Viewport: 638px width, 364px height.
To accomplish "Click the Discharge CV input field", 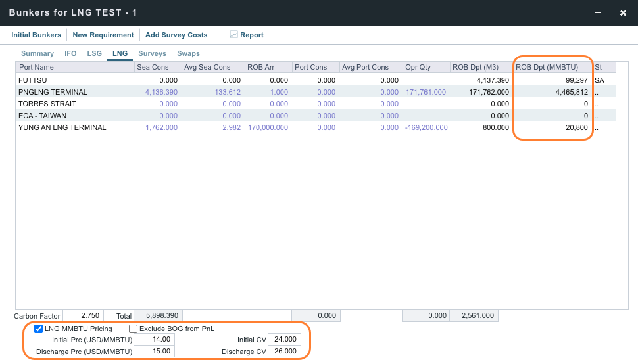I will tap(284, 352).
